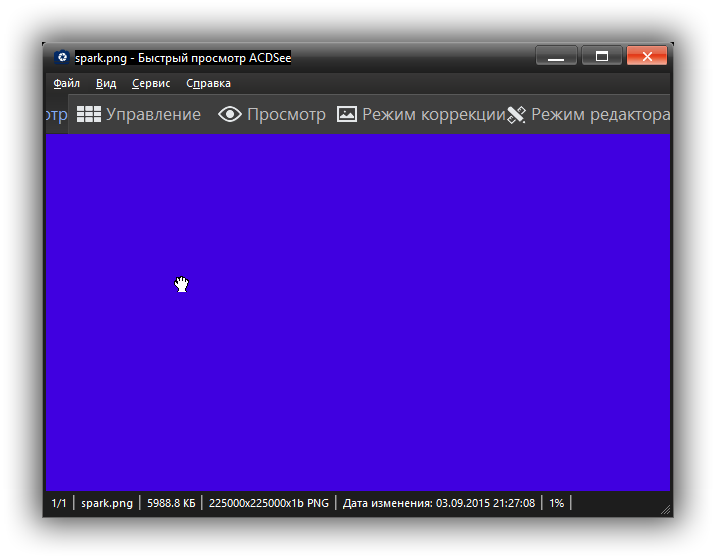Image resolution: width=716 pixels, height=560 pixels.
Task: Switch to Просмотр mode label
Action: 286,114
